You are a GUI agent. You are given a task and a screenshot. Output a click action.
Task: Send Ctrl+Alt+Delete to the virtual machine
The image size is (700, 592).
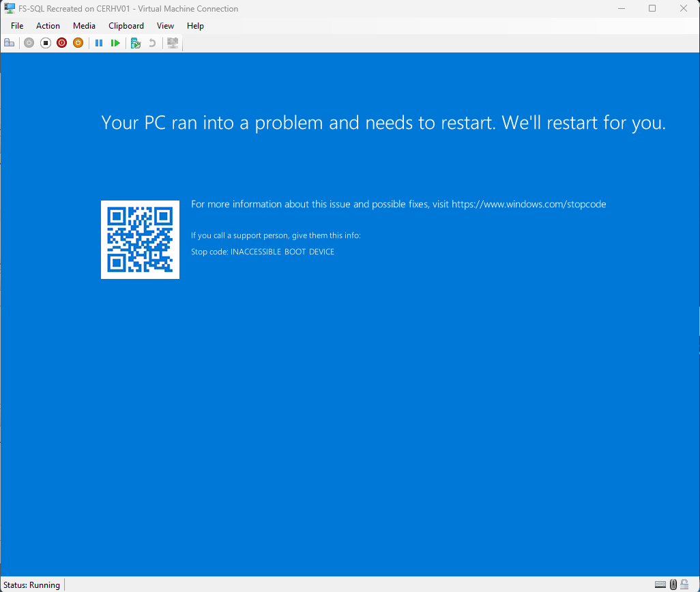pos(10,42)
